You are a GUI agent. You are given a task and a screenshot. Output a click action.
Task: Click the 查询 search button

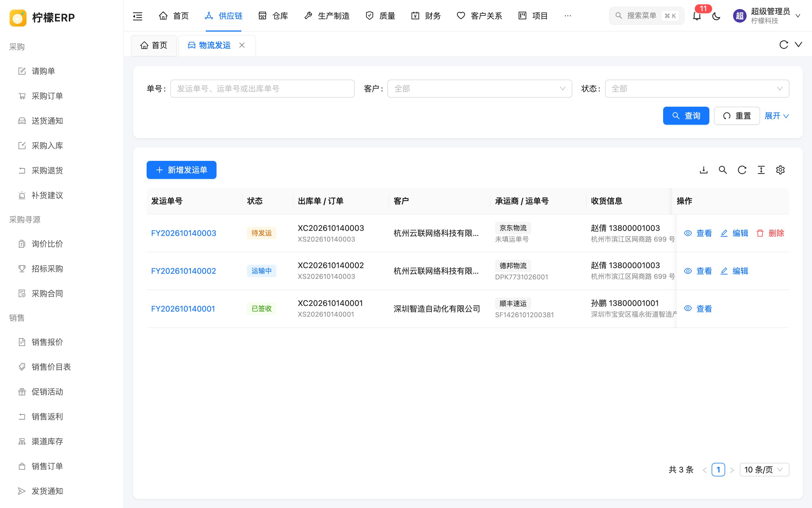point(686,116)
